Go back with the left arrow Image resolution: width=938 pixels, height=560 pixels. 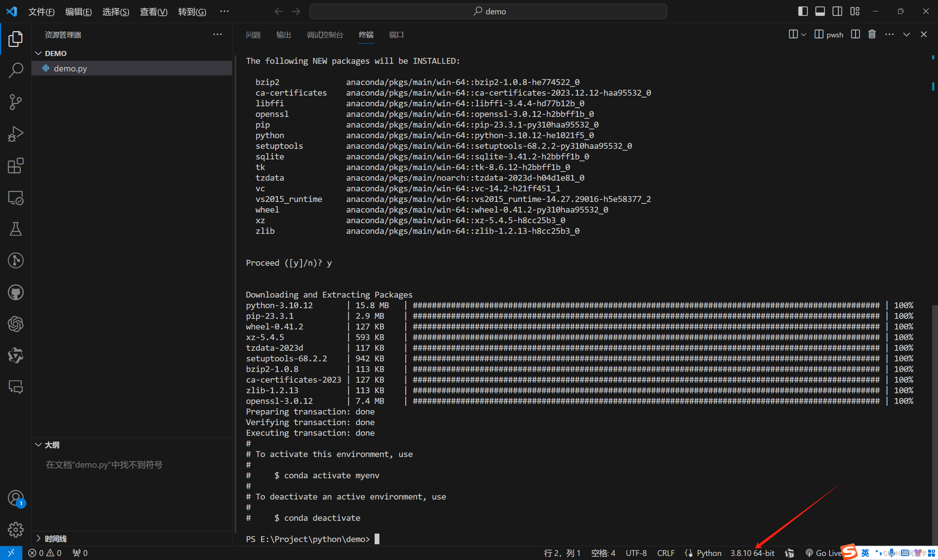click(x=279, y=11)
